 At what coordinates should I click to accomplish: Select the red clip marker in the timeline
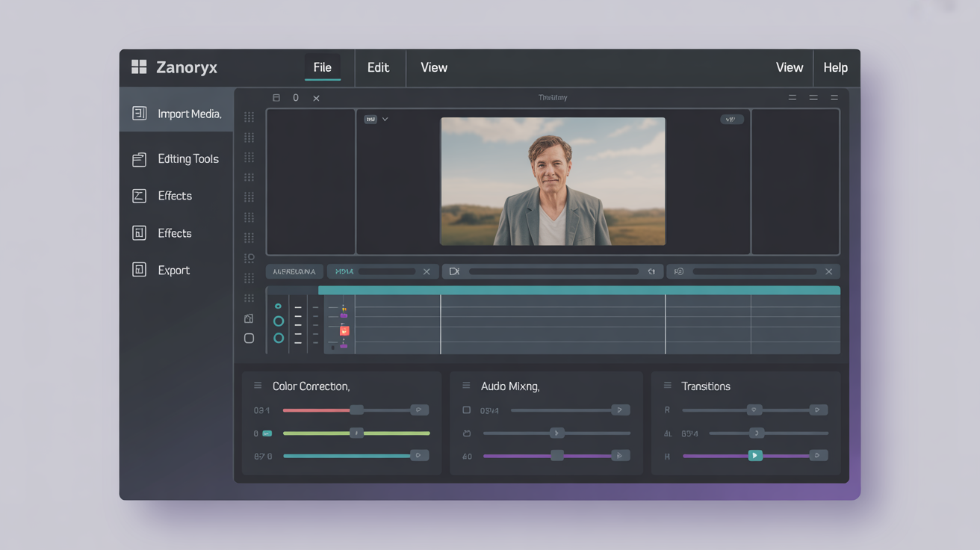tap(344, 330)
